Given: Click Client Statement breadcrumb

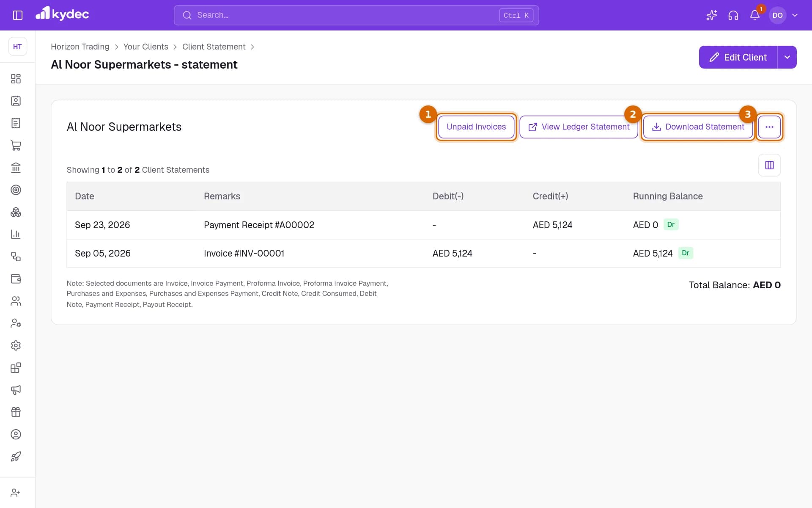Looking at the screenshot, I should [x=214, y=47].
